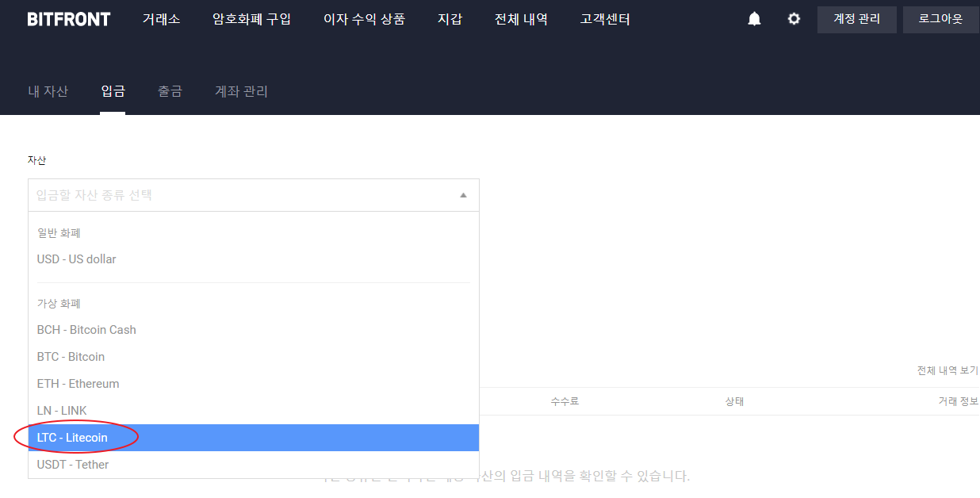The image size is (980, 498).
Task: Open the notifications bell icon
Action: click(754, 19)
